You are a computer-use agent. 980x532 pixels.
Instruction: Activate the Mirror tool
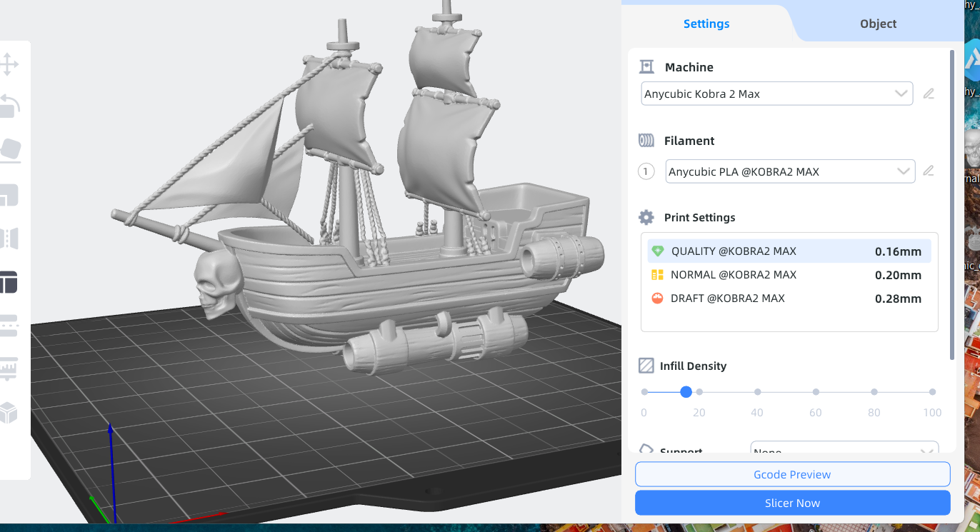pos(9,239)
